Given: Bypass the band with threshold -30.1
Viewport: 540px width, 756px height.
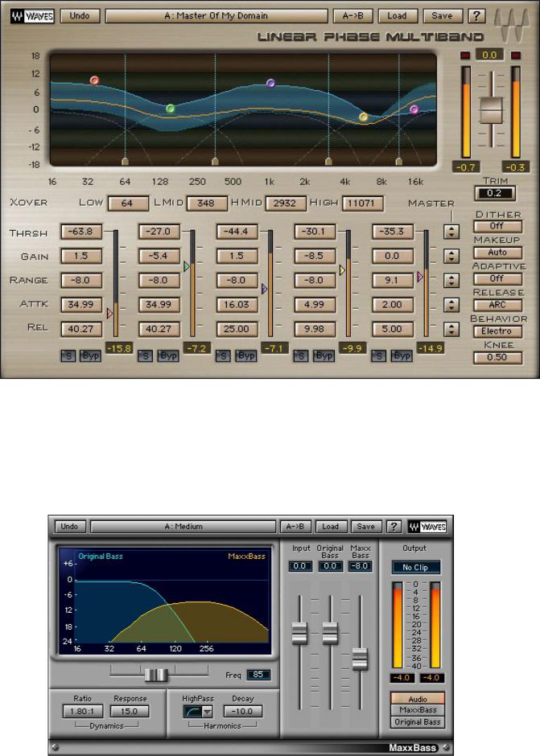Looking at the screenshot, I should point(324,355).
